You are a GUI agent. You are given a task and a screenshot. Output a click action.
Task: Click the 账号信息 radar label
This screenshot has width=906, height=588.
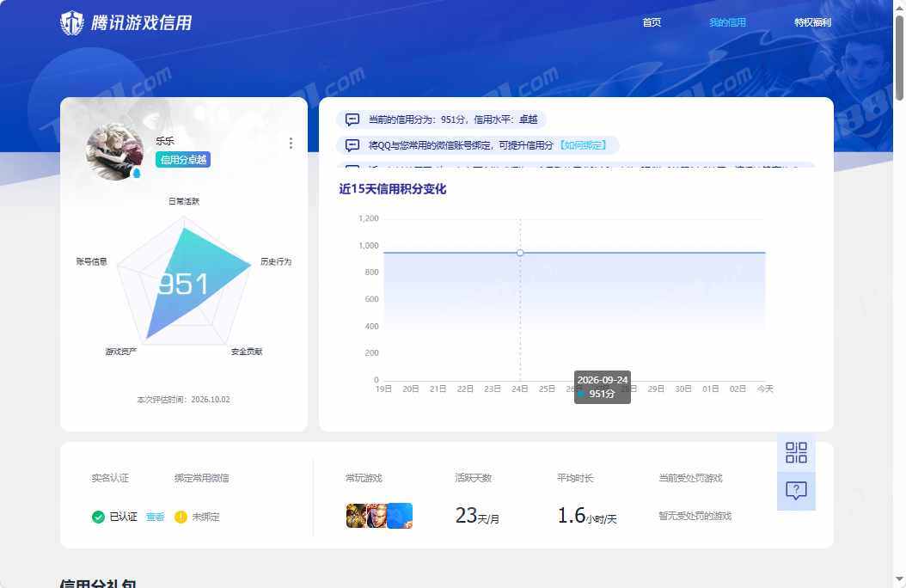[92, 261]
